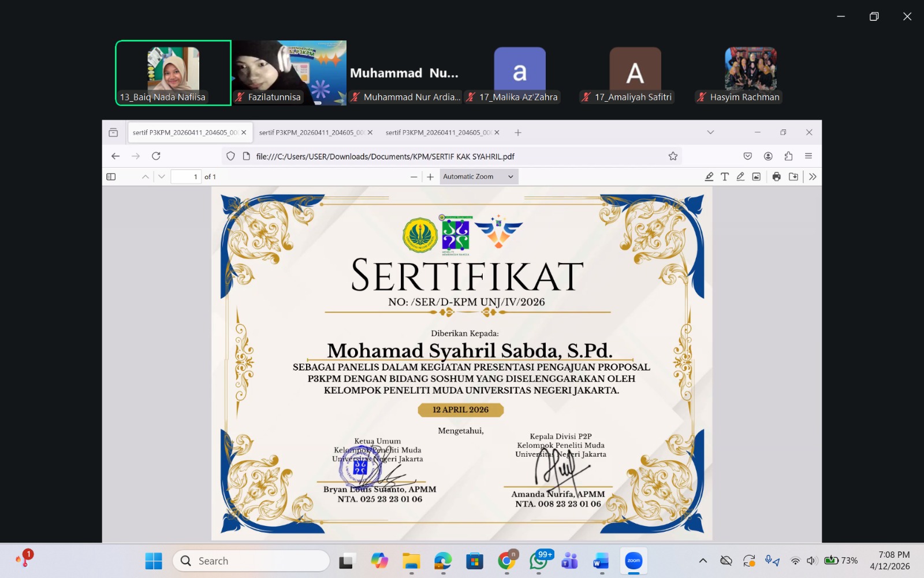Click the PDF print icon
Screen dimensions: 924x578
(x=776, y=177)
